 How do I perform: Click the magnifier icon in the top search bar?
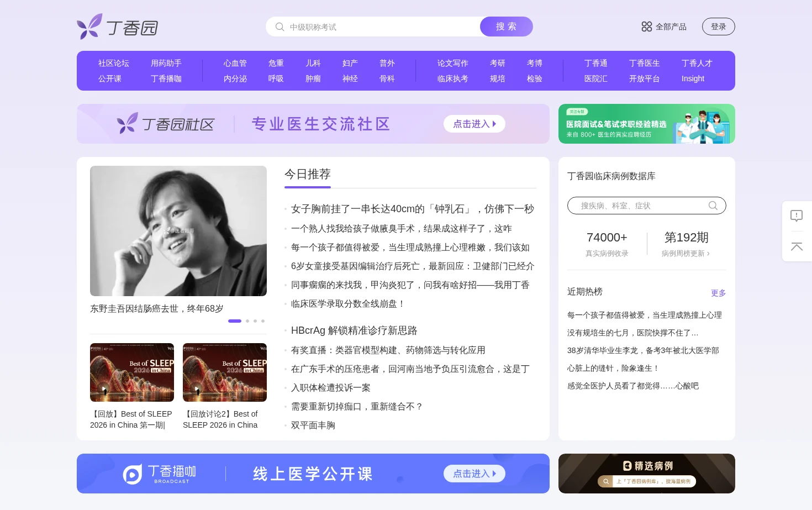[x=280, y=27]
